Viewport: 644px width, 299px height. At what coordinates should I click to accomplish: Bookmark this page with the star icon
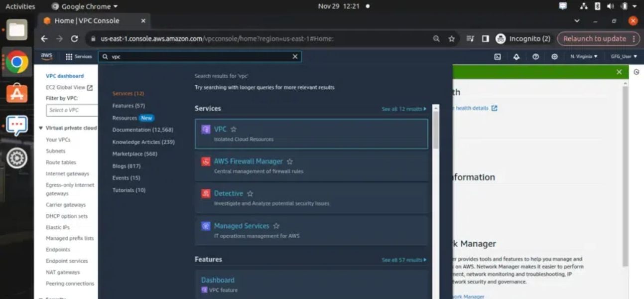click(451, 39)
